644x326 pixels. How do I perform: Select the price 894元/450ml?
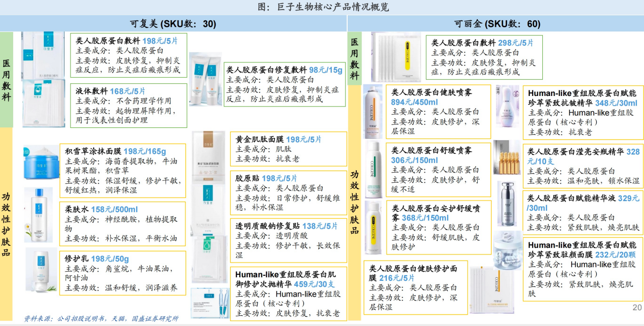tap(414, 102)
